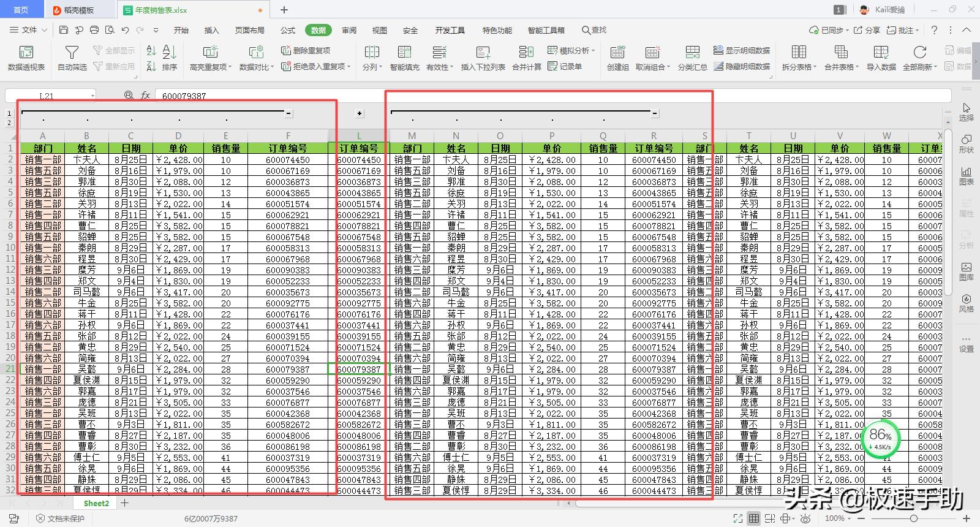Open the 图表 panel in right sidebar

click(966, 176)
